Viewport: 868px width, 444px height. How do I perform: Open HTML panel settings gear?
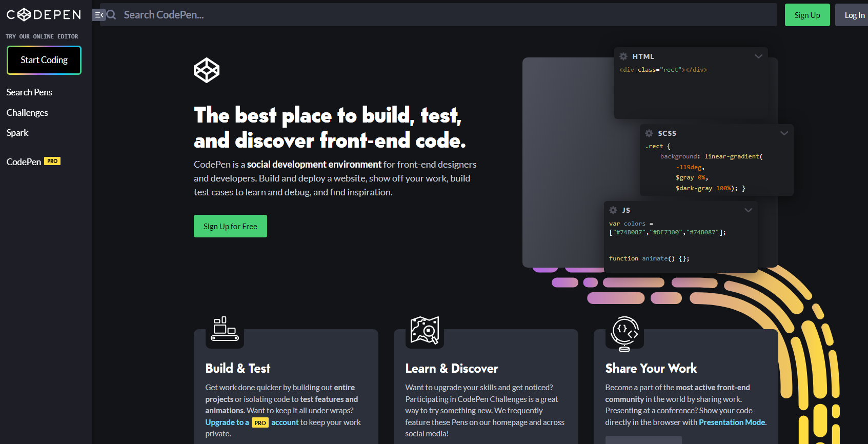coord(623,56)
